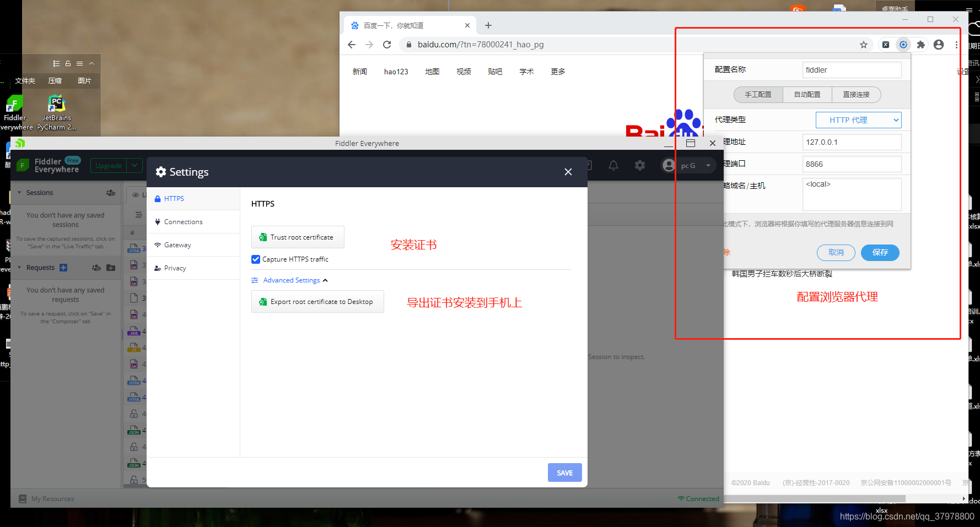Collapse the Sessions panel section

pos(20,193)
